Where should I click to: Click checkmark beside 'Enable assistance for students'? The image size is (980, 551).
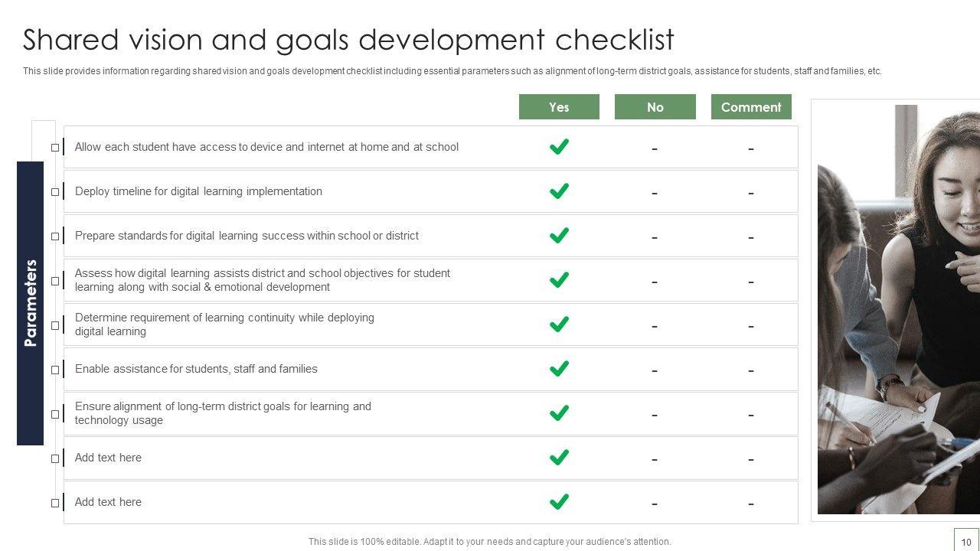tap(559, 368)
